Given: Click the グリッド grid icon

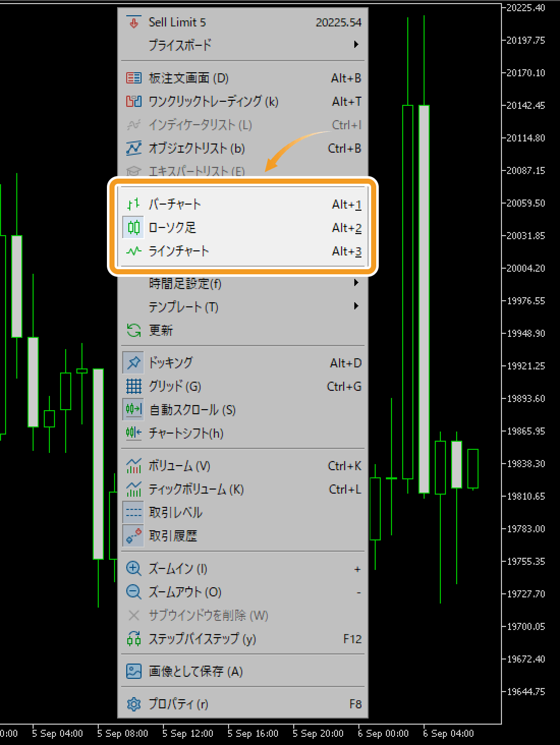Looking at the screenshot, I should (x=134, y=386).
